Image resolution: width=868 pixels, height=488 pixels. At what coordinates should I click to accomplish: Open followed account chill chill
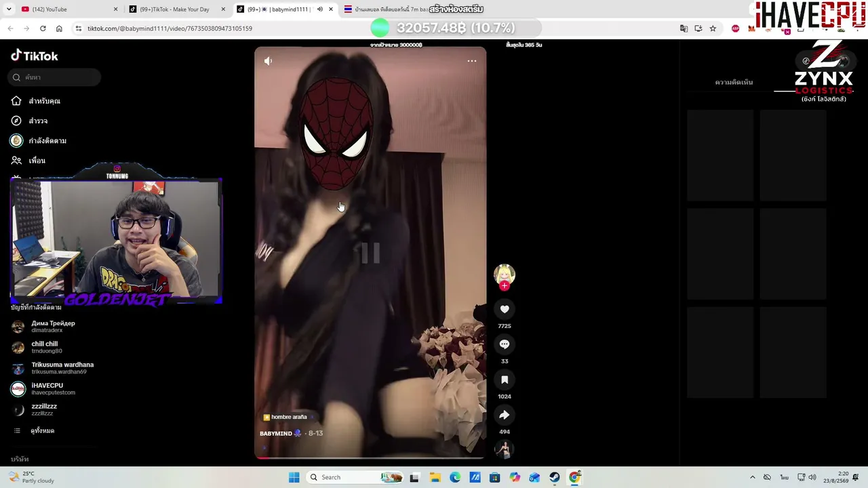[37, 347]
